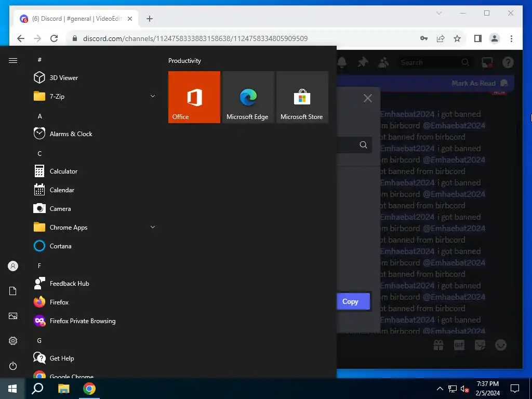
Task: Open the Chrome profile avatar
Action: tap(495, 38)
